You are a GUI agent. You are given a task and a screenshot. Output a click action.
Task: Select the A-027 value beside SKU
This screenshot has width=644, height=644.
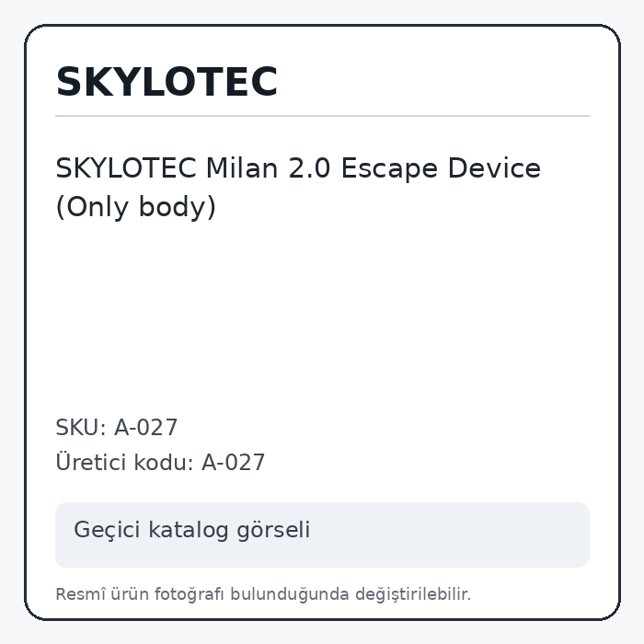(x=145, y=428)
